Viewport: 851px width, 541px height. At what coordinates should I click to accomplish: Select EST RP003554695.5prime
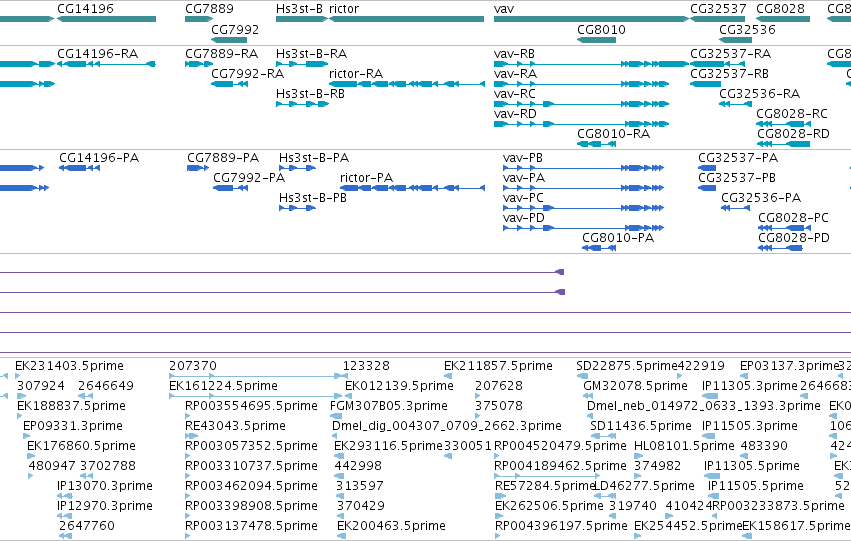point(252,406)
